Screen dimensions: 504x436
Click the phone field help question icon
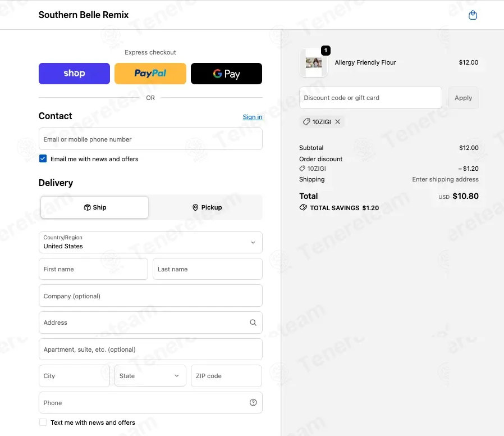coord(253,402)
